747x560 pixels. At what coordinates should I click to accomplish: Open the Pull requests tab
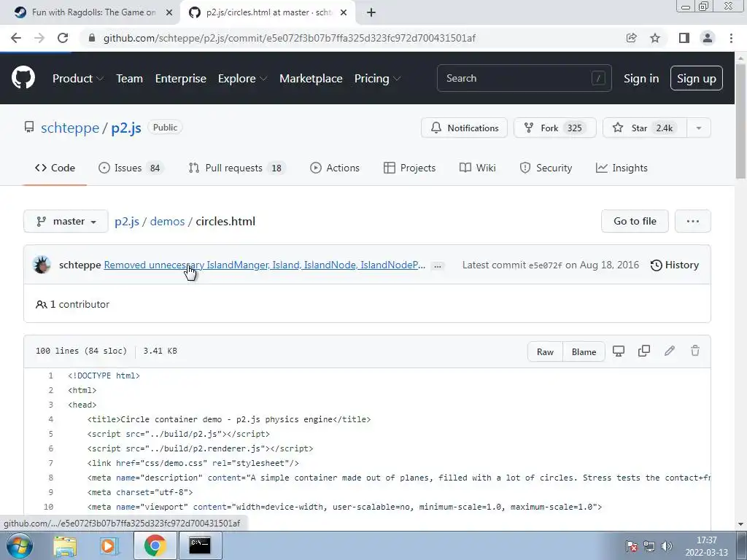(236, 168)
